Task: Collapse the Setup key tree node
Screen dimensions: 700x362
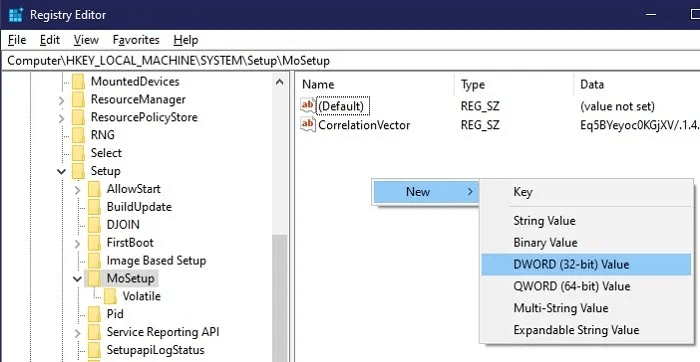Action: pos(62,171)
